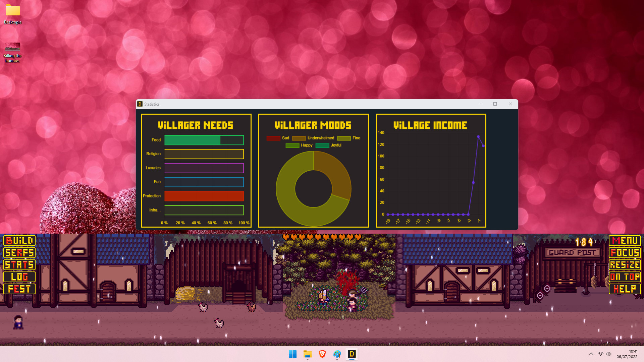Screen dimensions: 644x362
Task: Open the STATS panel
Action: [x=19, y=265]
